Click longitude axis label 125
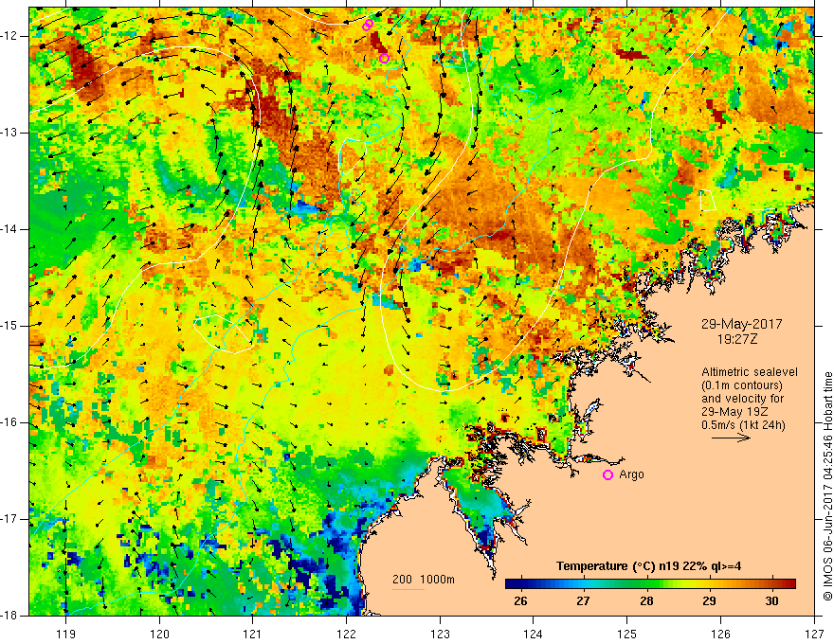The height and width of the screenshot is (644, 834). 627,634
